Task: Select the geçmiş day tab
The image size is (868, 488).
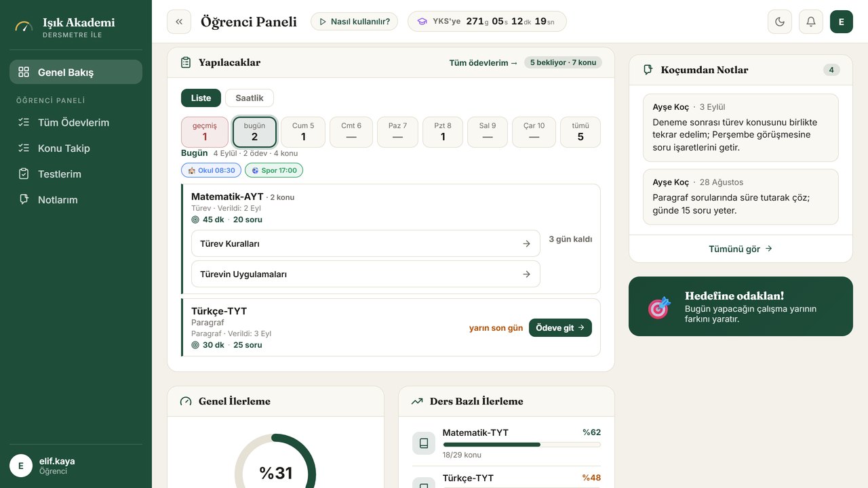Action: [205, 132]
